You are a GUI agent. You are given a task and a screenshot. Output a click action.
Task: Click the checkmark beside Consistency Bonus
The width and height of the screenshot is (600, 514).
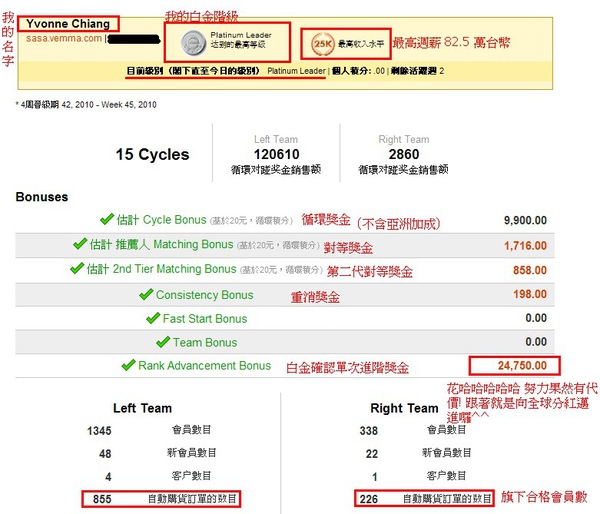click(146, 294)
